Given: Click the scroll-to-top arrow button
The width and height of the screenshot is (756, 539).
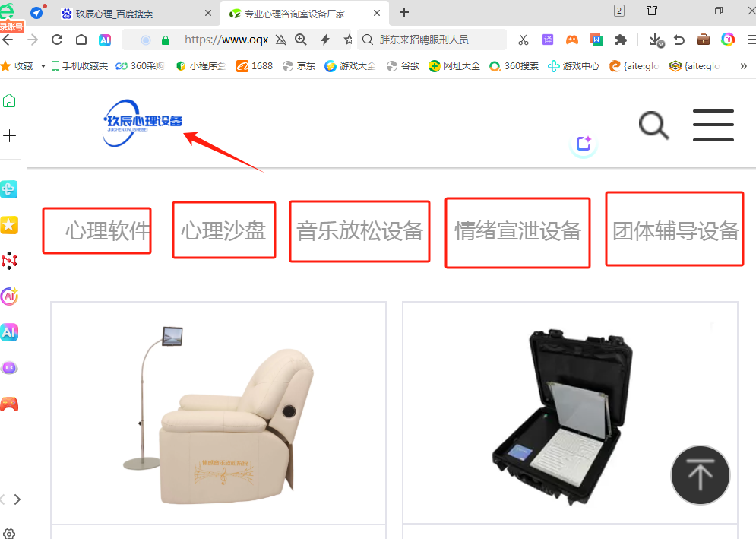Looking at the screenshot, I should coord(700,475).
